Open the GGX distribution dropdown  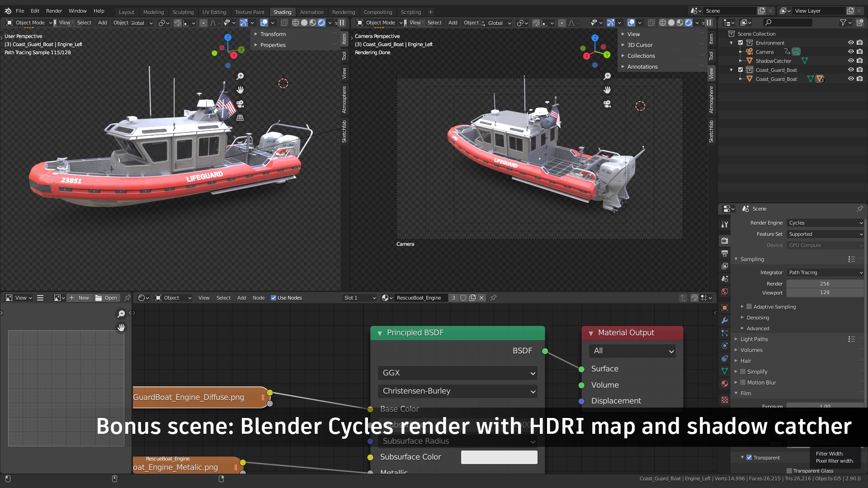pos(458,373)
